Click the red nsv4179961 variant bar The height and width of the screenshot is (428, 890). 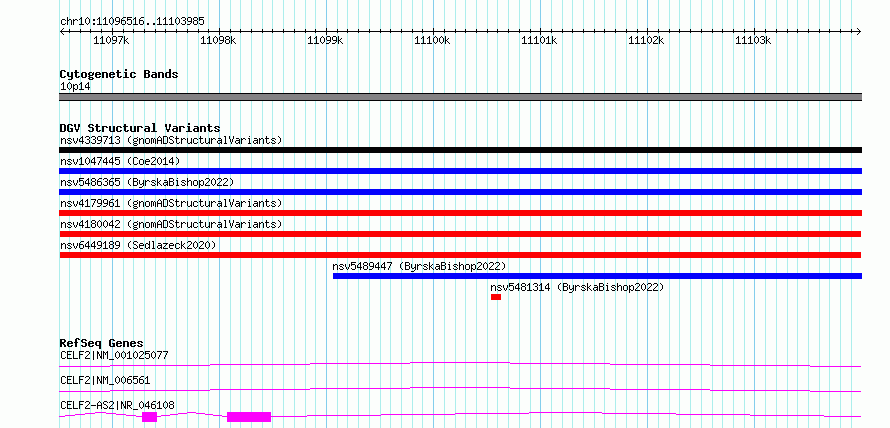pyautogui.click(x=461, y=213)
